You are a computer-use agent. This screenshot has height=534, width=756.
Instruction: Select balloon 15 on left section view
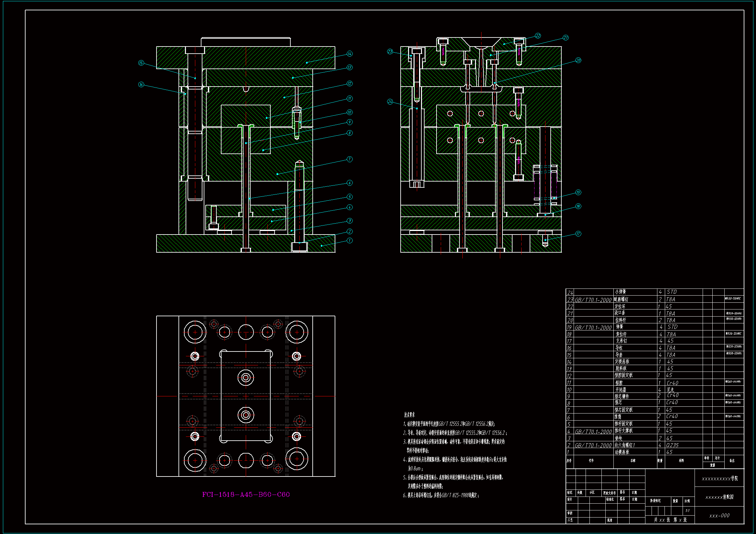click(x=141, y=63)
